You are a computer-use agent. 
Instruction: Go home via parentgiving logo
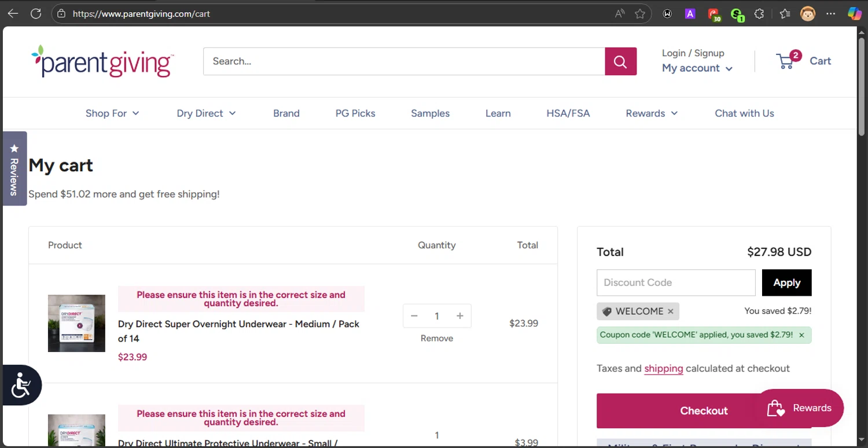(x=102, y=61)
